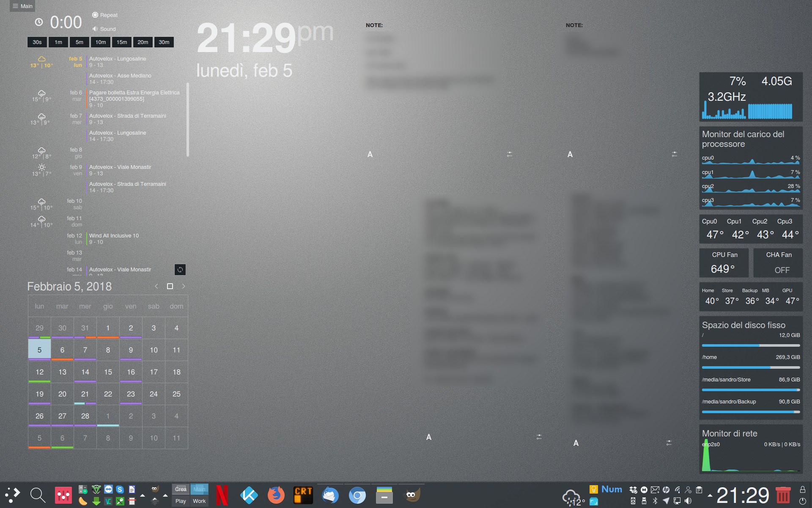
Task: Switch to the Work virtual desktop
Action: [x=199, y=501]
